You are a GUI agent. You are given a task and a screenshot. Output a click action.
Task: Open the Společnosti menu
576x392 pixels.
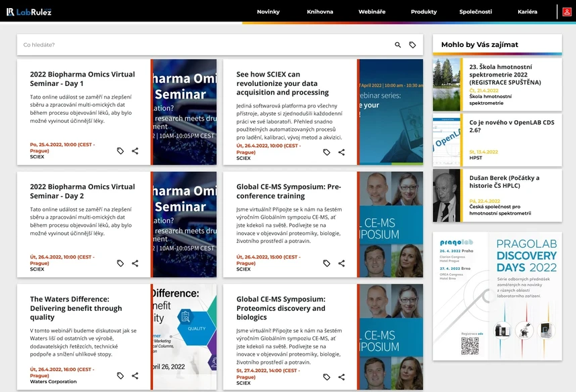click(x=475, y=12)
